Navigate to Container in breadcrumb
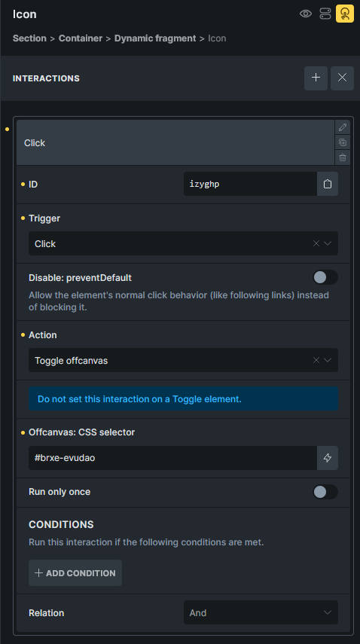This screenshot has height=644, width=360. 81,38
